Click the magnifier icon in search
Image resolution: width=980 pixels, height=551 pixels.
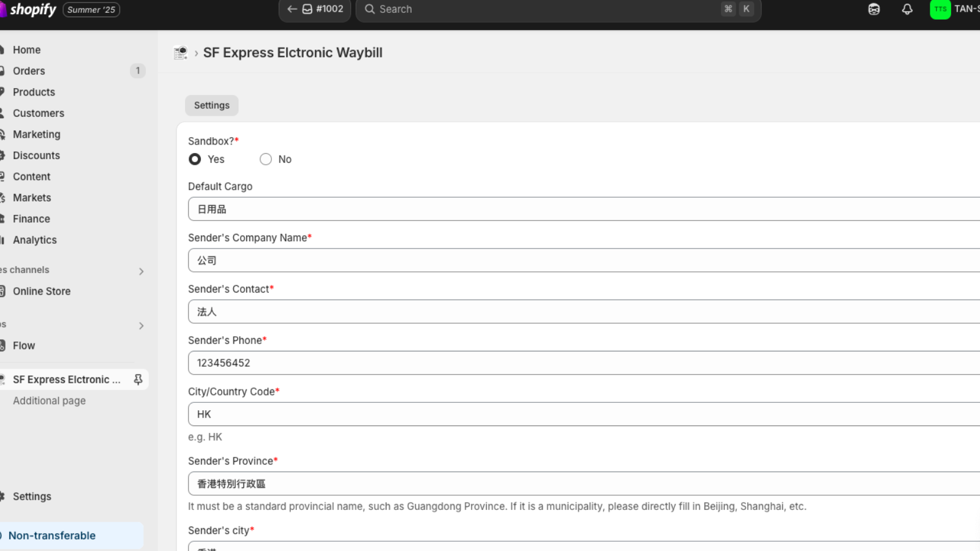[369, 9]
